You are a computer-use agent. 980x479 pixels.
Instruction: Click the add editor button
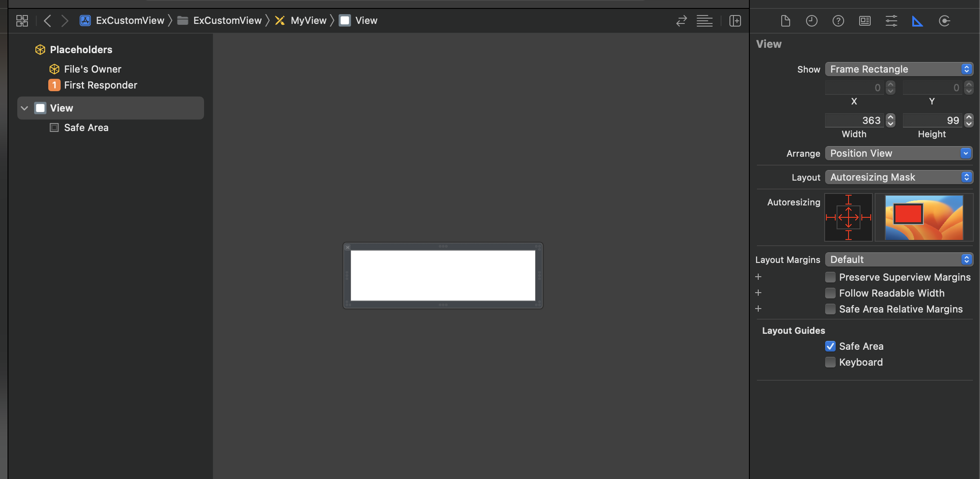735,21
